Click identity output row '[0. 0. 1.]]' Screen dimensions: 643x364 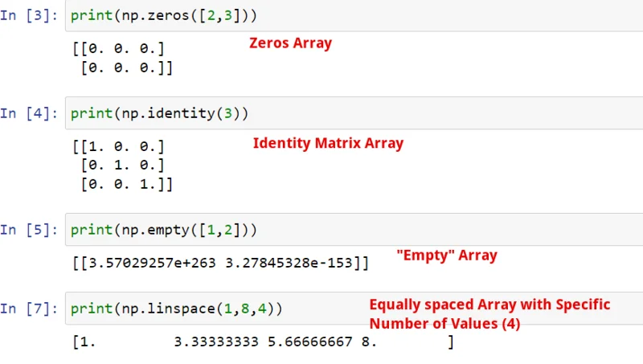click(127, 185)
